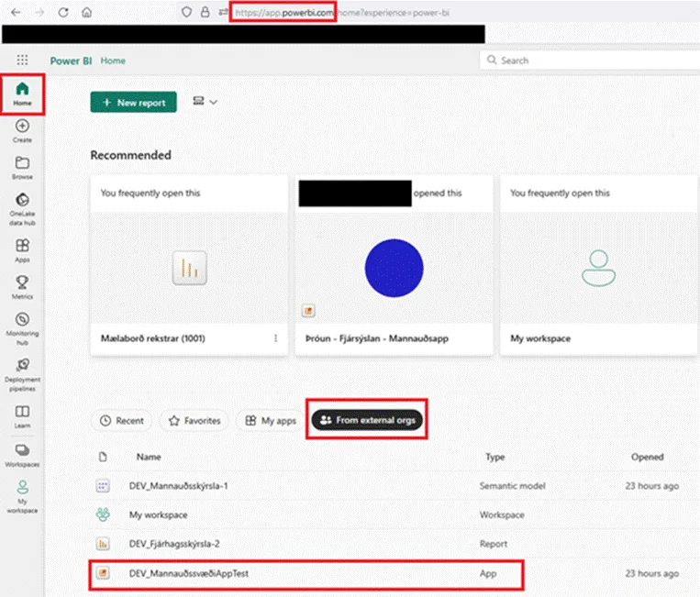This screenshot has height=597, width=700.
Task: Switch to the Favorites tab
Action: pos(194,420)
